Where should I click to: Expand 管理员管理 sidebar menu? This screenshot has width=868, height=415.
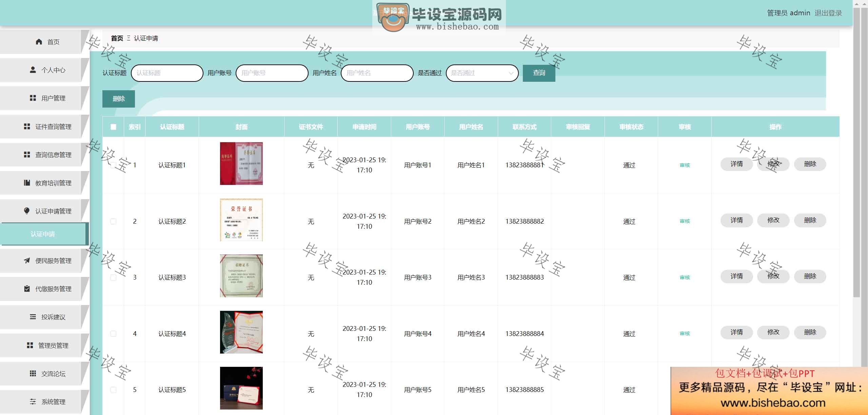[45, 345]
